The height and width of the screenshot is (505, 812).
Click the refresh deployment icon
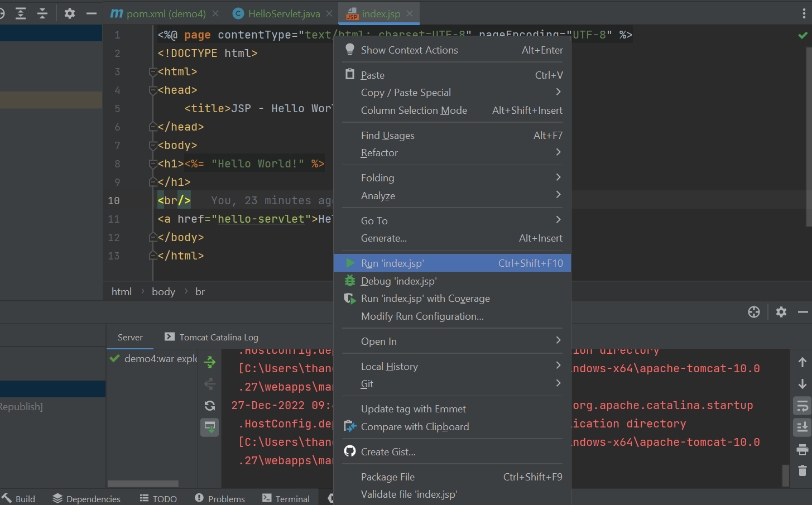210,406
